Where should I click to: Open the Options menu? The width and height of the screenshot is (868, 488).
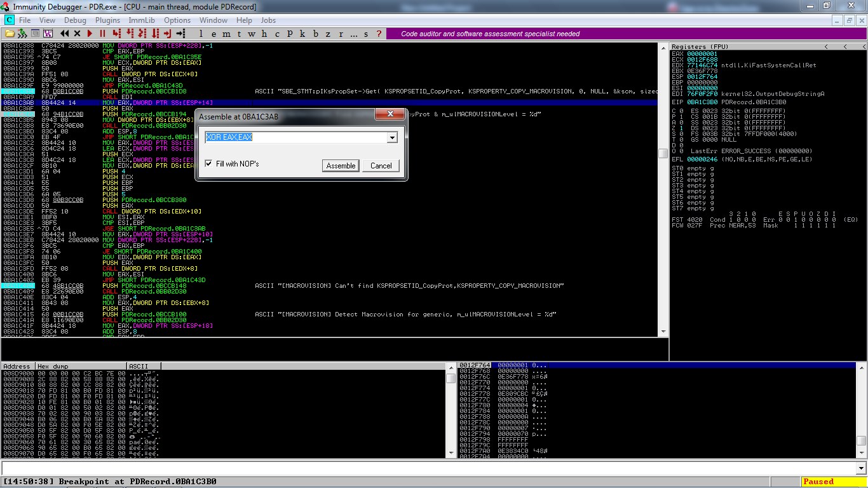coord(177,20)
